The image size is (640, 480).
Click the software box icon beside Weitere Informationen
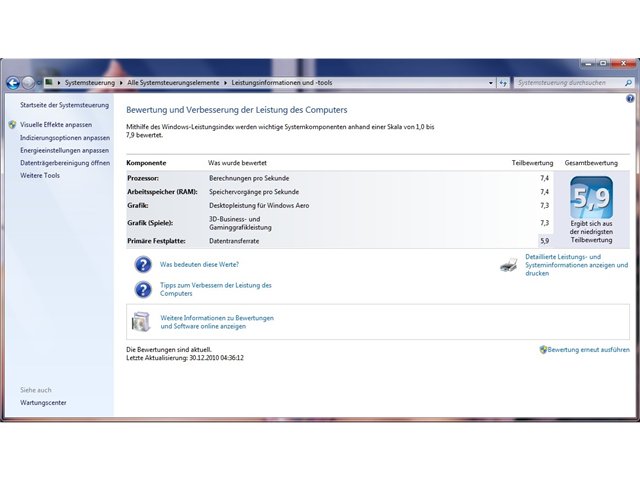pos(141,322)
